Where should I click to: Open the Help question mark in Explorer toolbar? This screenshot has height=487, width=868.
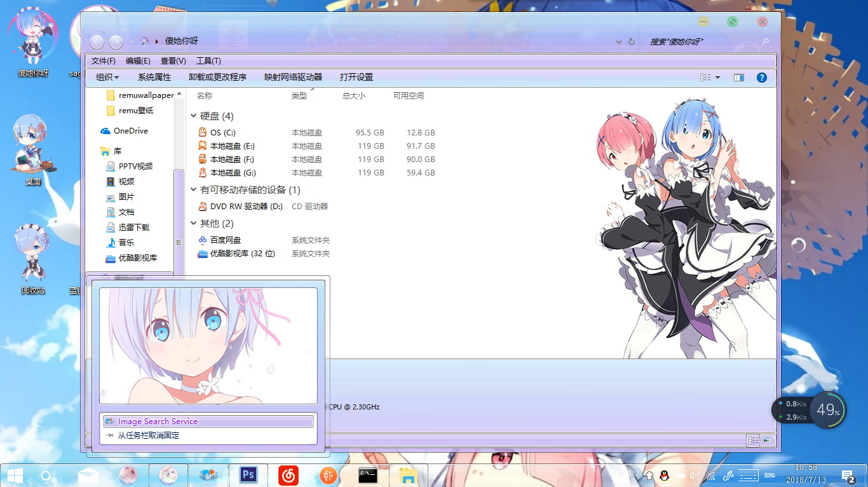tap(761, 77)
